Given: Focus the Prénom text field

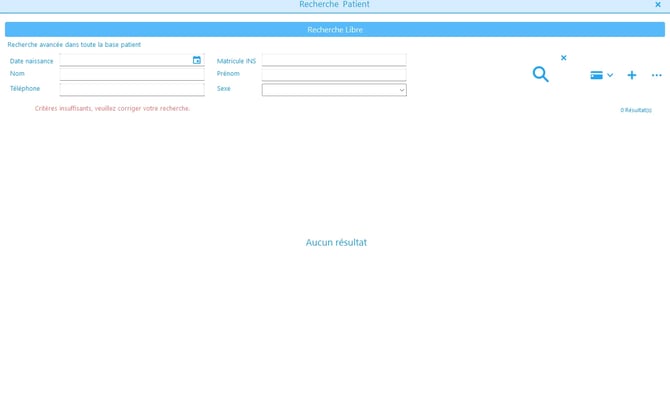Looking at the screenshot, I should click(x=334, y=74).
